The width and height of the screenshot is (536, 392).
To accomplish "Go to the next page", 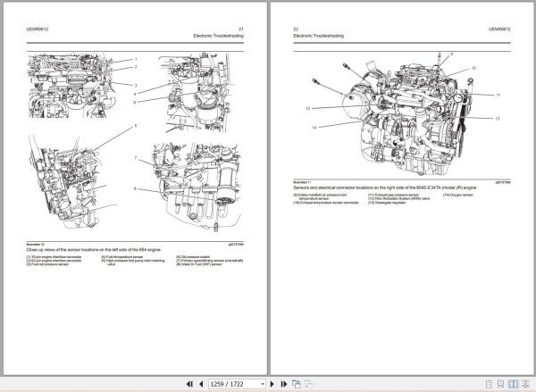I will pyautogui.click(x=272, y=384).
